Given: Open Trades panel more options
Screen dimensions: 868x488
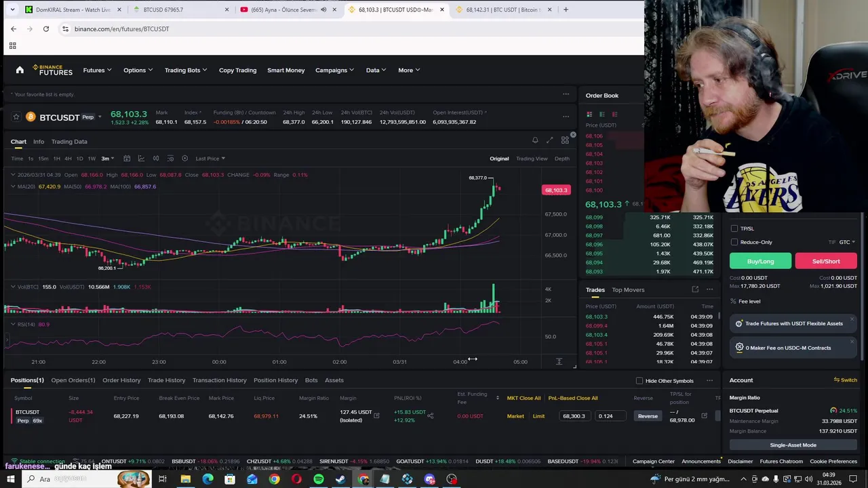Looking at the screenshot, I should (709, 289).
